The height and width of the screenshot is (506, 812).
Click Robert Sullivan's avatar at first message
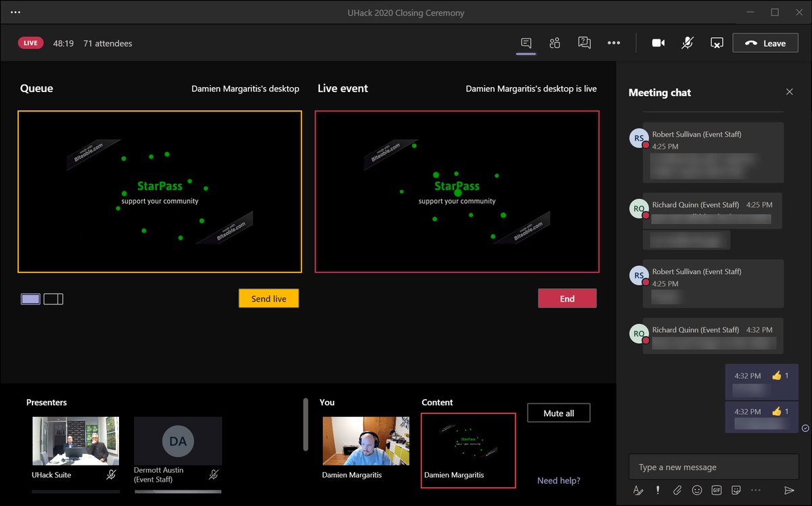(x=639, y=138)
